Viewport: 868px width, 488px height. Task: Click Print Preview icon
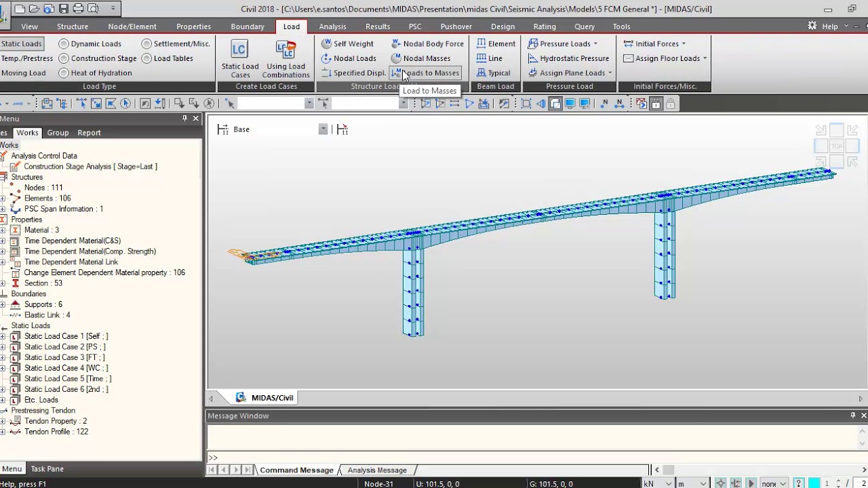coord(93,9)
